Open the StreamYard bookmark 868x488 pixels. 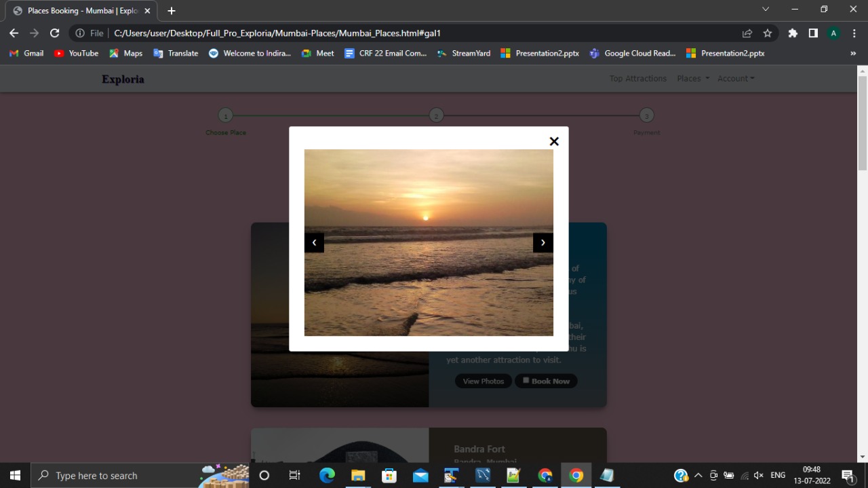(x=463, y=53)
